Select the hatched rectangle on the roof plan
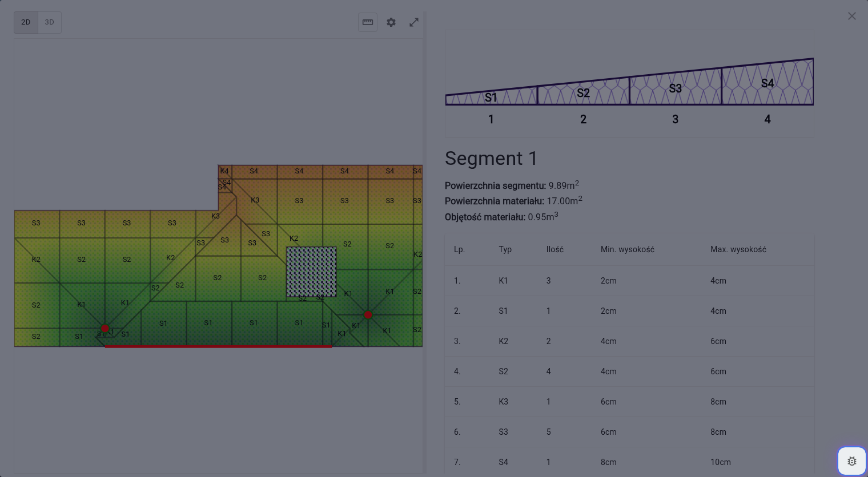868x477 pixels. click(x=311, y=272)
